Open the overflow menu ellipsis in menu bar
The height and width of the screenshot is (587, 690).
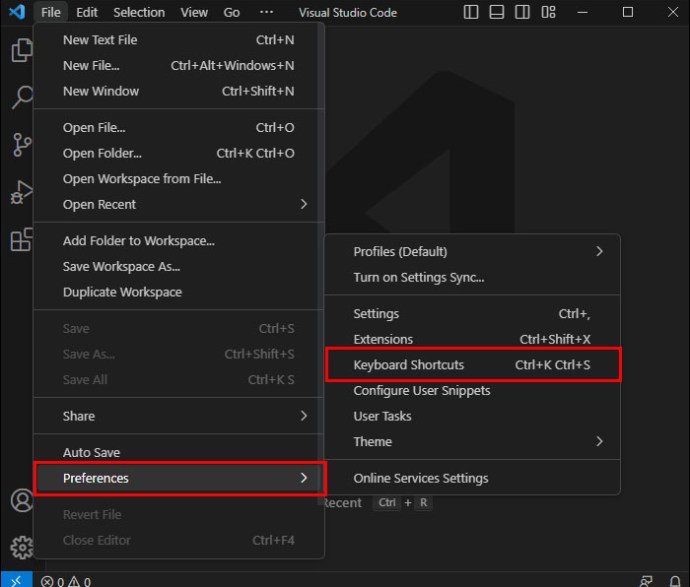pyautogui.click(x=266, y=12)
